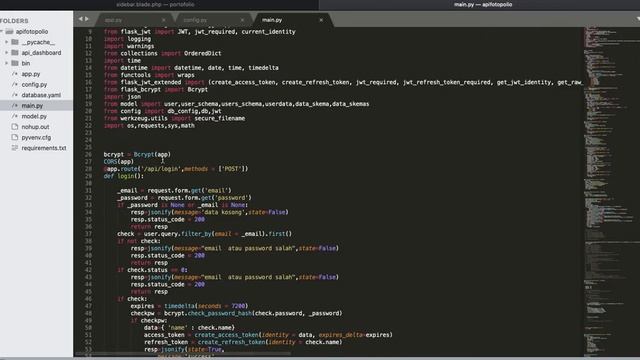Expand the _pycache_ folder arrow
This screenshot has width=640, height=360.
[x=7, y=42]
